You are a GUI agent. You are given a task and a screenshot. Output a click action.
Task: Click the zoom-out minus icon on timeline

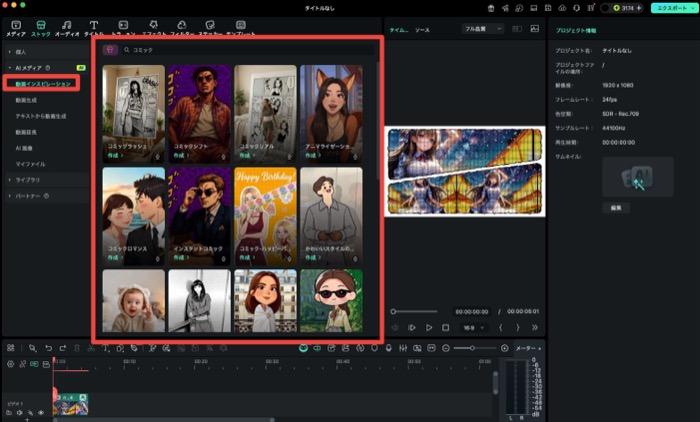pyautogui.click(x=446, y=348)
